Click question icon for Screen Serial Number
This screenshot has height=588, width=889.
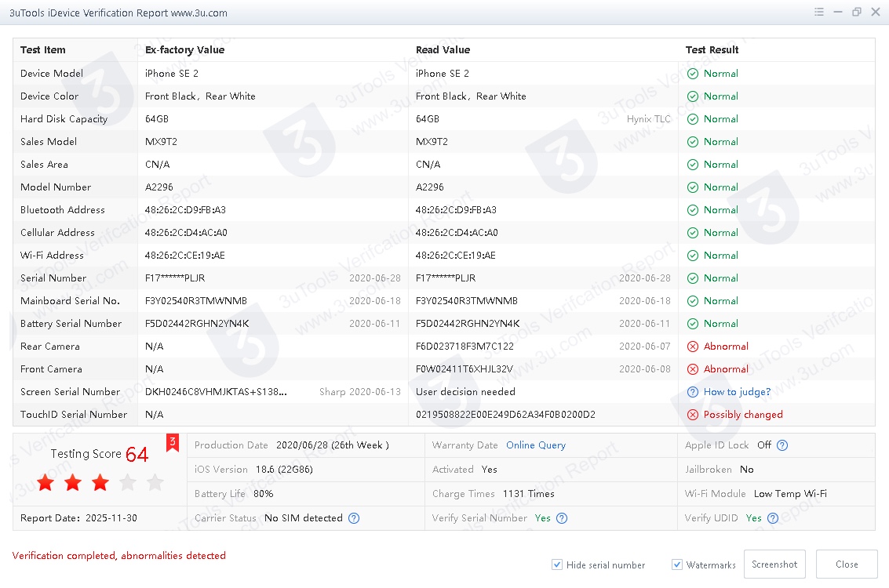[693, 392]
